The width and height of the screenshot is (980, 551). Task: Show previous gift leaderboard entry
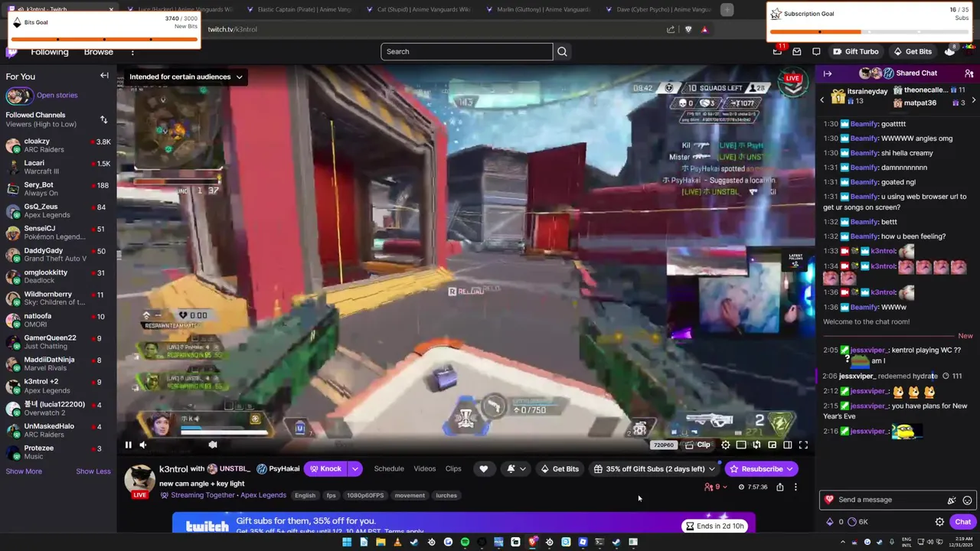tap(822, 99)
